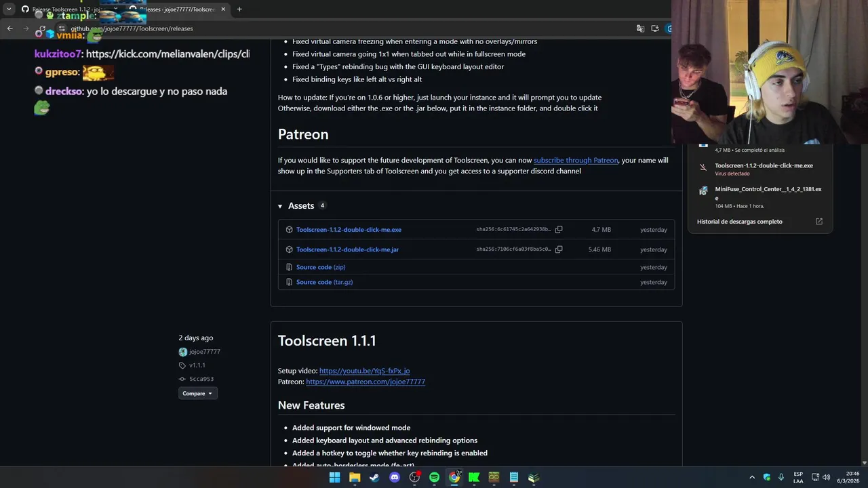Click the Toolscreen 1.1.1 release heading

pos(327,340)
